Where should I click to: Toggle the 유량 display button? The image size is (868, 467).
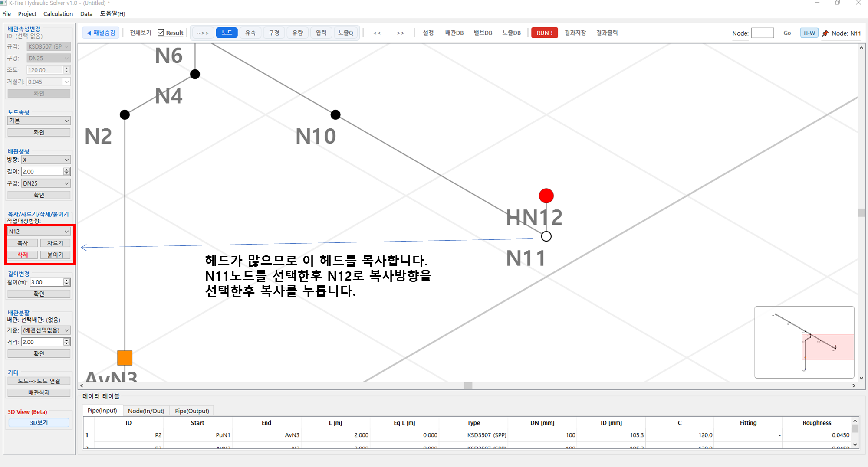[297, 33]
